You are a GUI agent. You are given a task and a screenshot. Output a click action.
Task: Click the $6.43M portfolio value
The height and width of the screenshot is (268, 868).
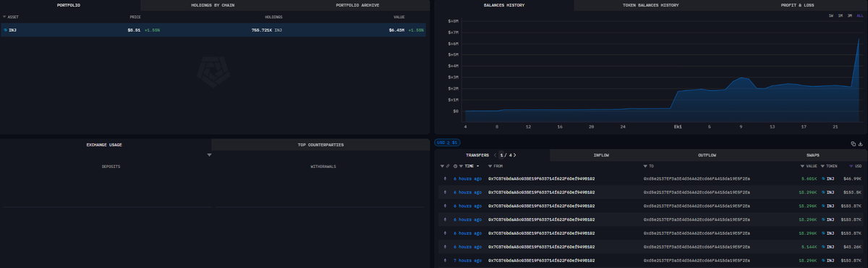pos(397,30)
